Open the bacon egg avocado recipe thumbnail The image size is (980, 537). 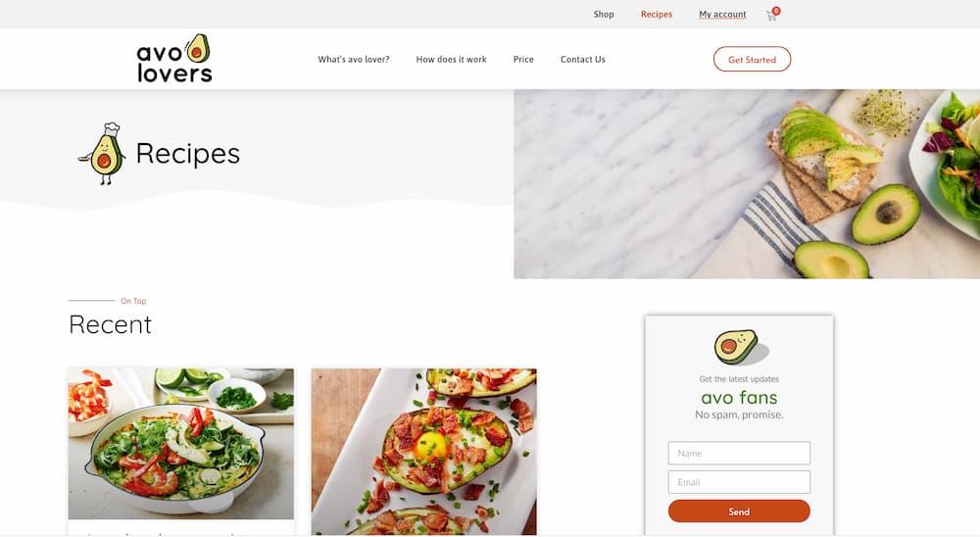pos(423,452)
